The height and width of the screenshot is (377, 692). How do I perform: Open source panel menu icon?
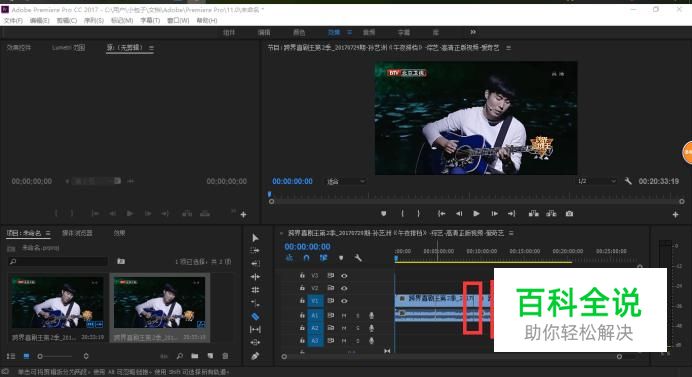[151, 48]
